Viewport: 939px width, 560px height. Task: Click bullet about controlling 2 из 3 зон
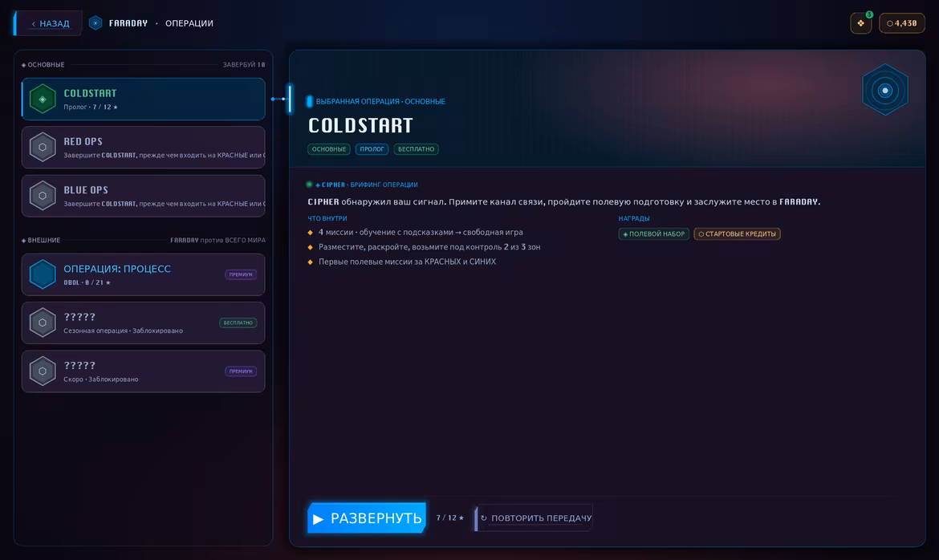click(429, 247)
